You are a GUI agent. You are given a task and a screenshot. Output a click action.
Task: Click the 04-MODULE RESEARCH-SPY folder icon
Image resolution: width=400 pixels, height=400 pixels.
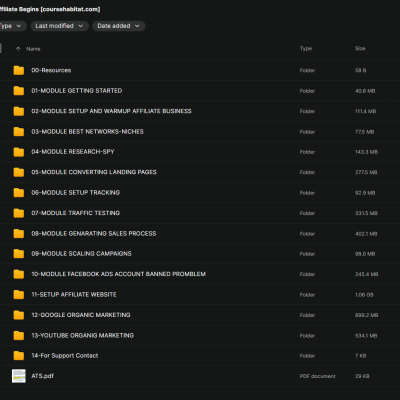click(x=19, y=152)
